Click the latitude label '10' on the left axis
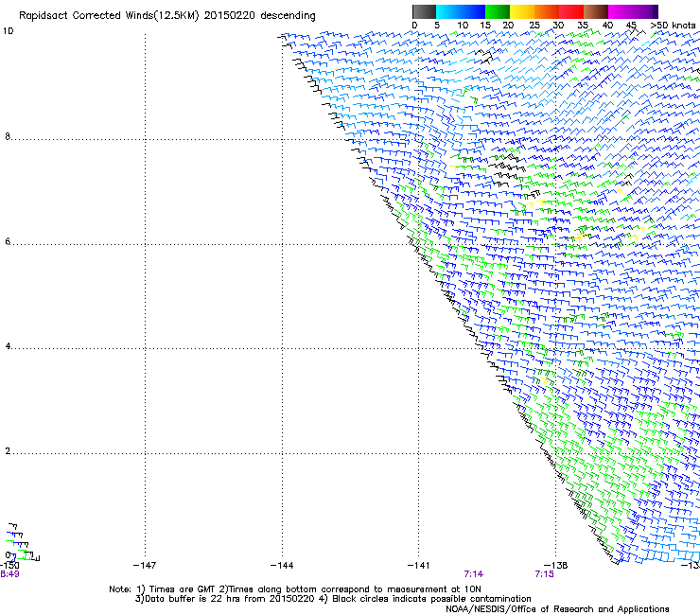Viewport: 700px width, 615px height. 8,31
